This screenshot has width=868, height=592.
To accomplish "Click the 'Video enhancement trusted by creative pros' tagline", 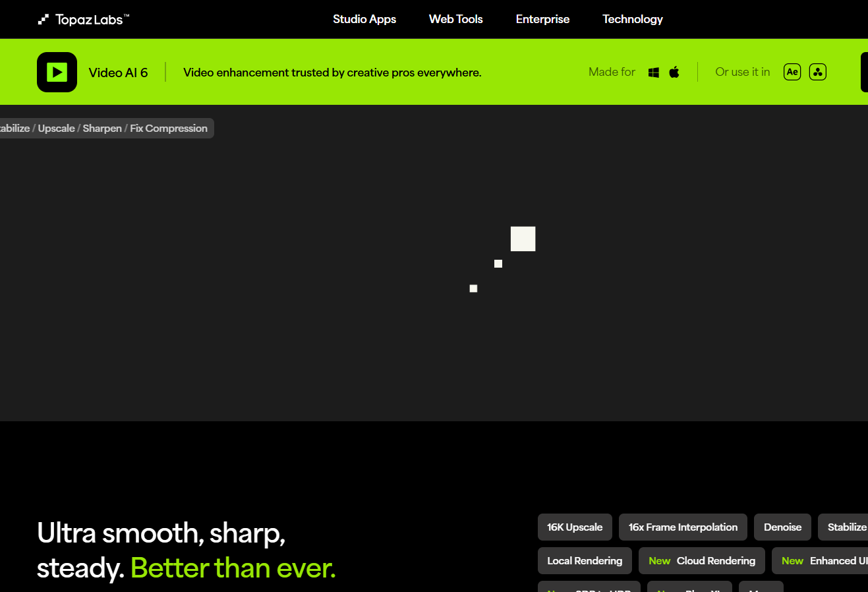I will [x=332, y=73].
